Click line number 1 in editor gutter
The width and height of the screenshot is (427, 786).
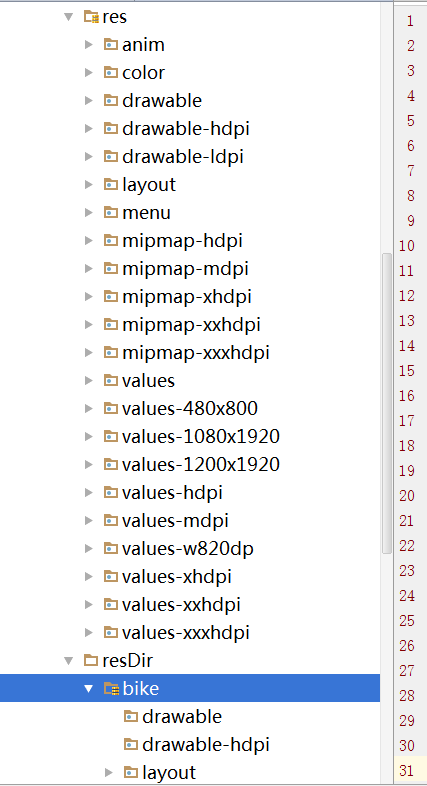point(410,21)
